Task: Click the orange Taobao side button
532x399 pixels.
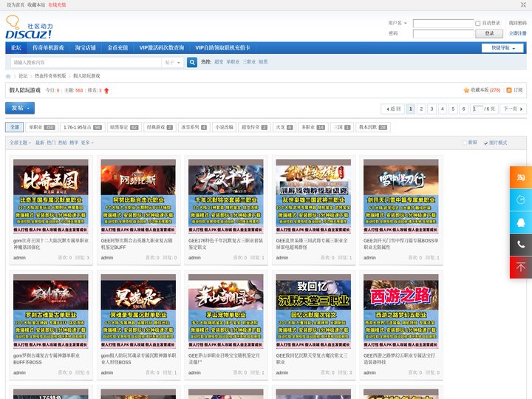Action: tap(521, 177)
